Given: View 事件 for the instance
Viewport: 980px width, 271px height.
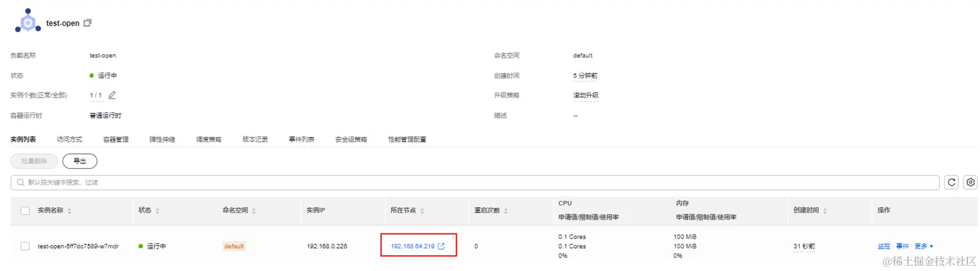Looking at the screenshot, I should click(x=902, y=246).
